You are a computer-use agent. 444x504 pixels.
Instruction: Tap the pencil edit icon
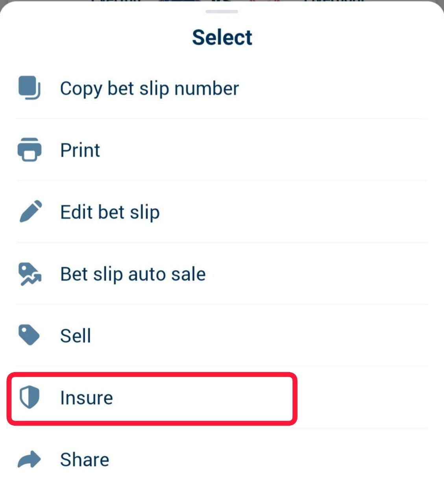pyautogui.click(x=30, y=211)
